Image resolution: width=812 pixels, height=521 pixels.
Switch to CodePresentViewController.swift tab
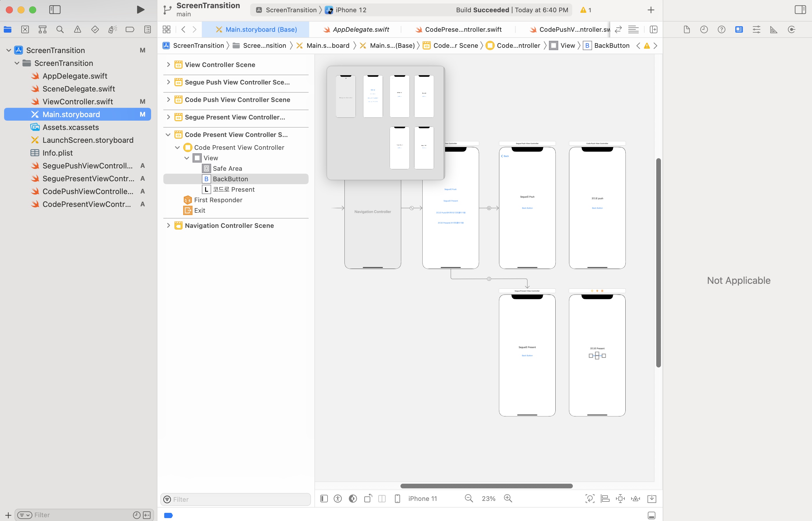pyautogui.click(x=463, y=29)
